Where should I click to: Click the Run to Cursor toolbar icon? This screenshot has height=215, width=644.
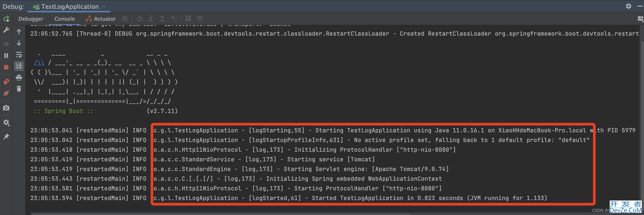(x=174, y=18)
